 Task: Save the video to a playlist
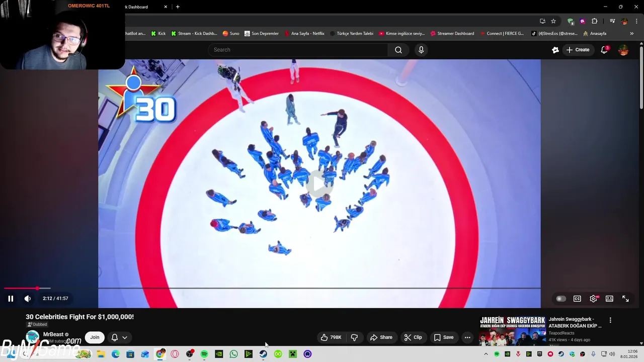coord(444,337)
